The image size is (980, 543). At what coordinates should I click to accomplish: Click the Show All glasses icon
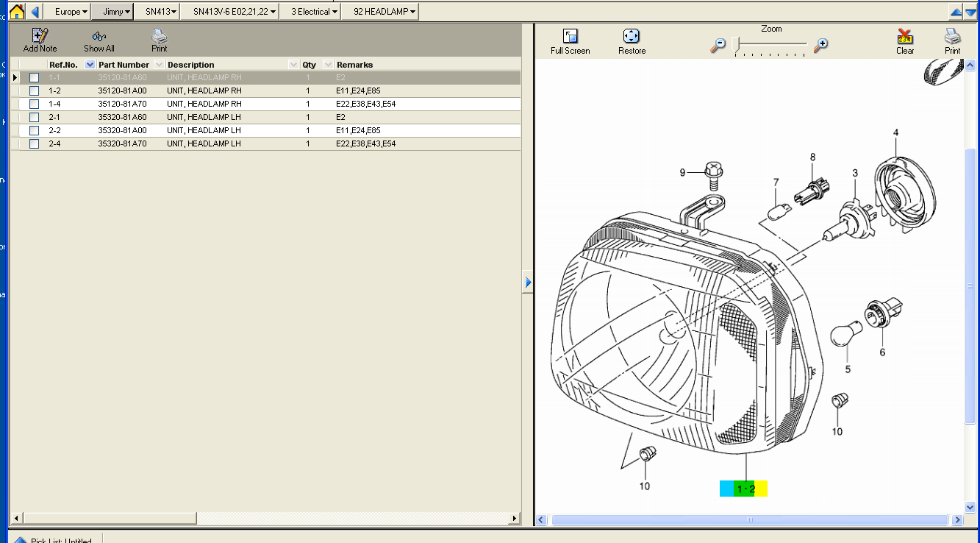point(99,36)
